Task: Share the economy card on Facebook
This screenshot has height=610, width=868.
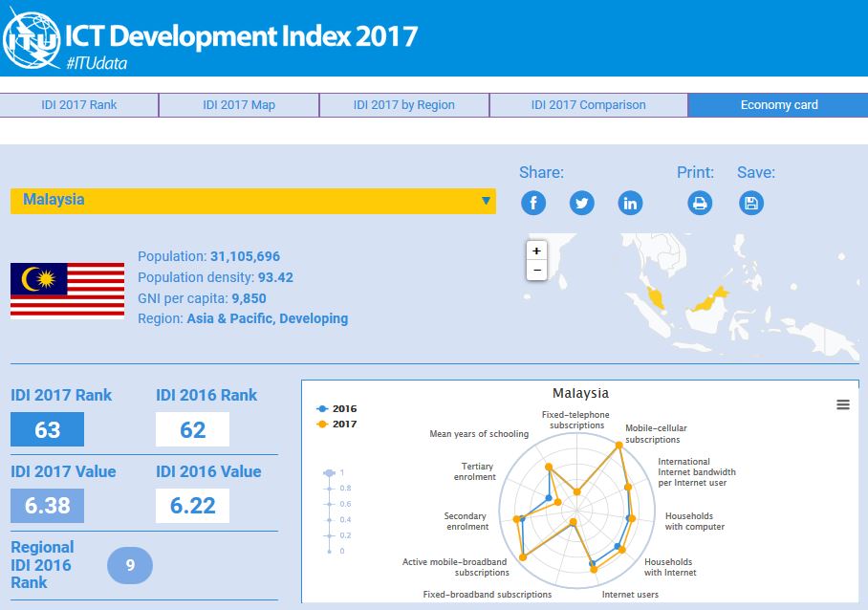Action: pyautogui.click(x=533, y=203)
